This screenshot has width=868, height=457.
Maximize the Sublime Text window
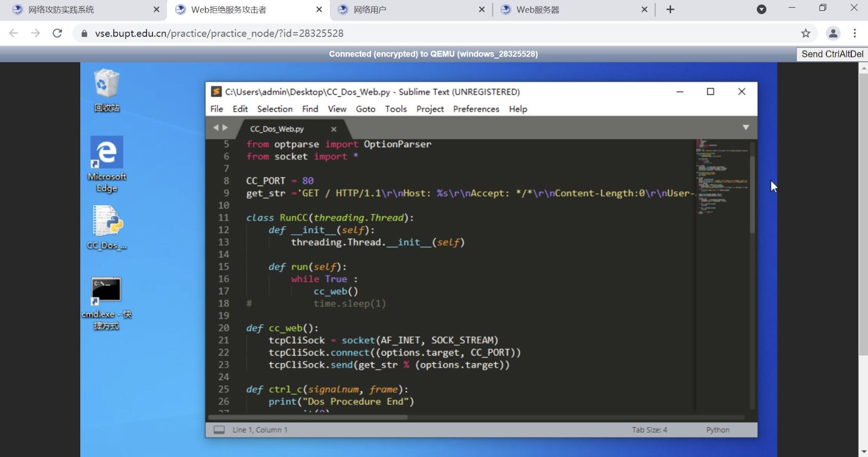(710, 92)
